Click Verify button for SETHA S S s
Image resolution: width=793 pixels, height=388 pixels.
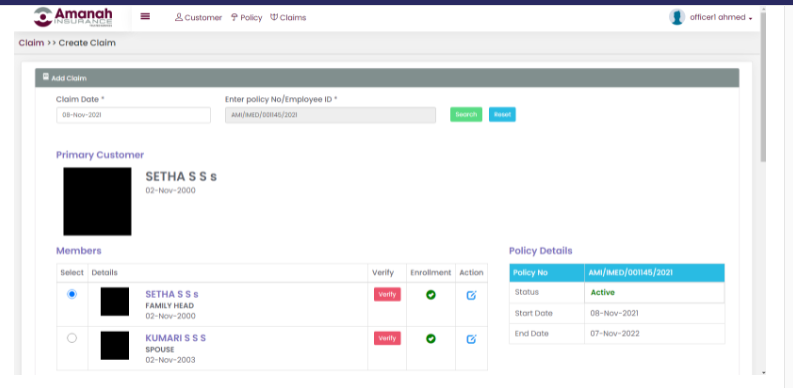click(x=387, y=294)
